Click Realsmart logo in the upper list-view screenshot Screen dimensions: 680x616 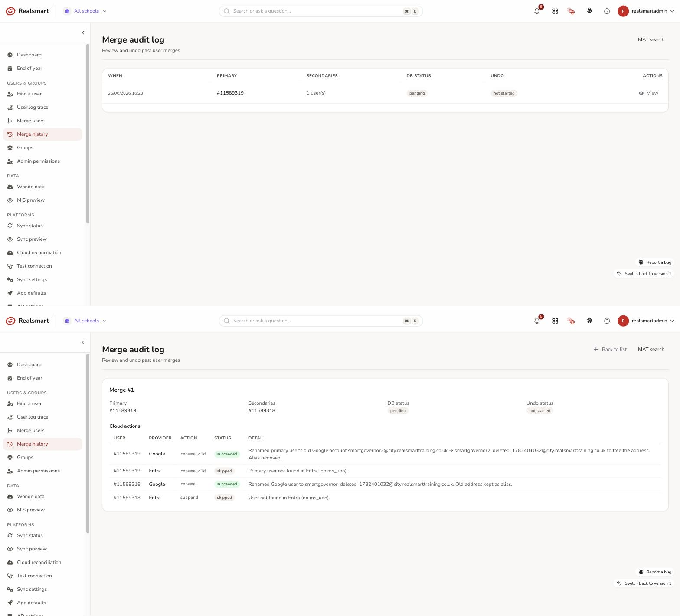pos(27,11)
